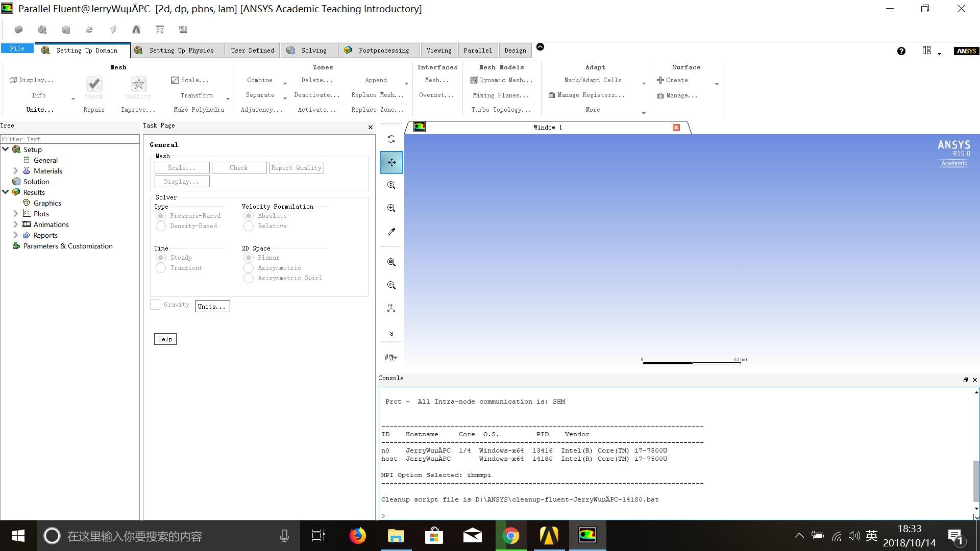Image resolution: width=980 pixels, height=551 pixels.
Task: Enable the Gravity checkbox
Action: click(155, 305)
